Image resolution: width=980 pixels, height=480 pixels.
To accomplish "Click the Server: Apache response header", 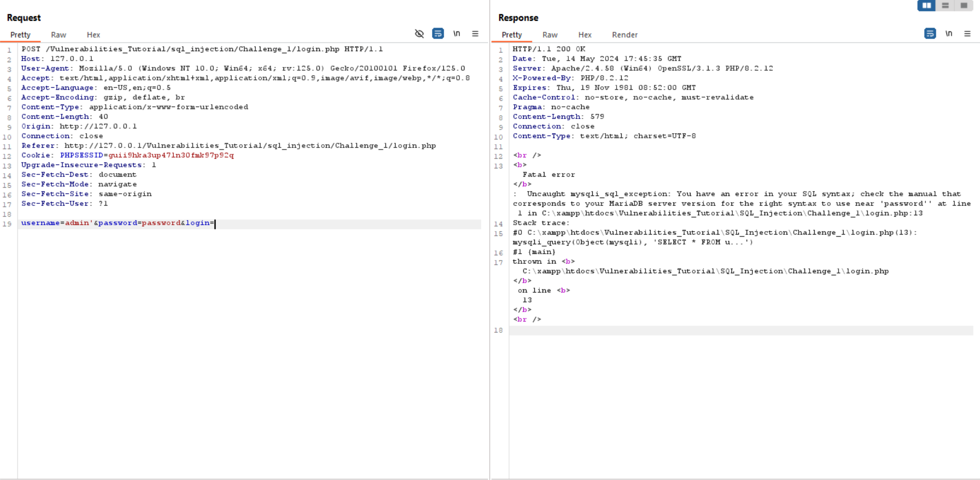I will (643, 69).
